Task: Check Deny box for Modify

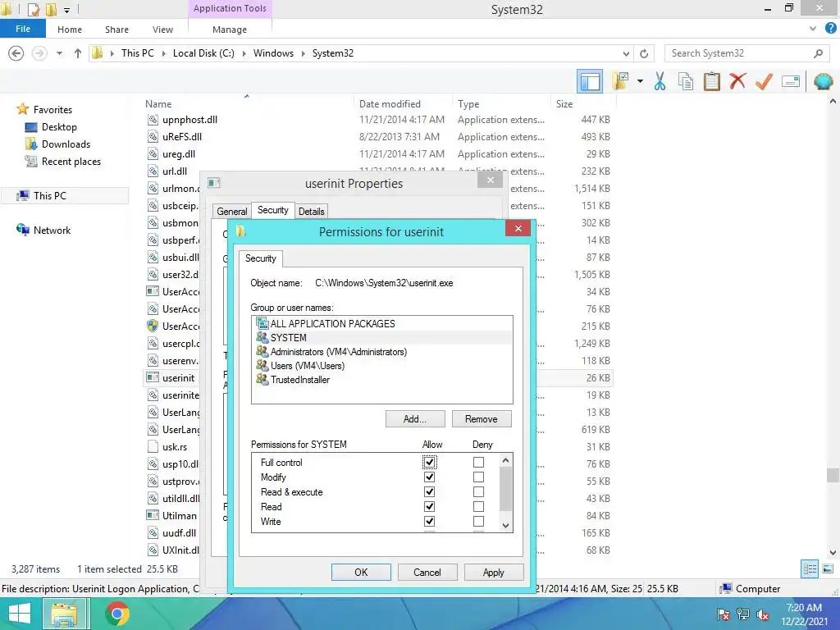Action: pyautogui.click(x=478, y=477)
